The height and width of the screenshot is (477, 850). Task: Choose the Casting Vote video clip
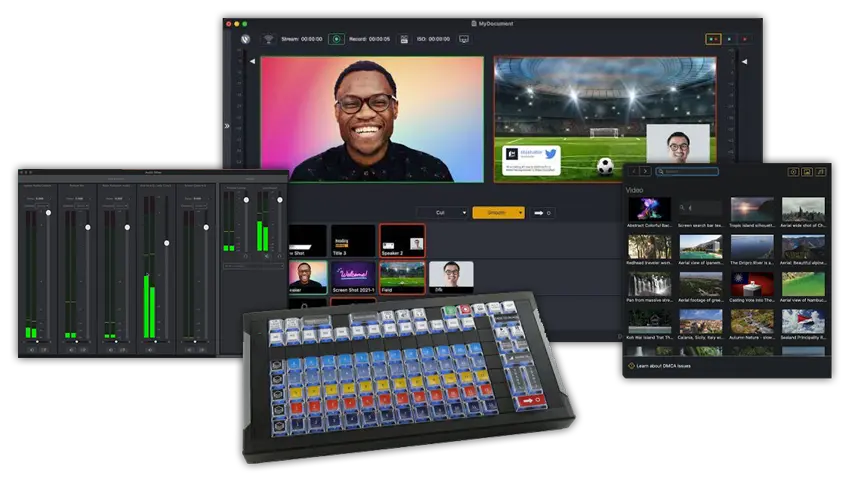point(752,285)
